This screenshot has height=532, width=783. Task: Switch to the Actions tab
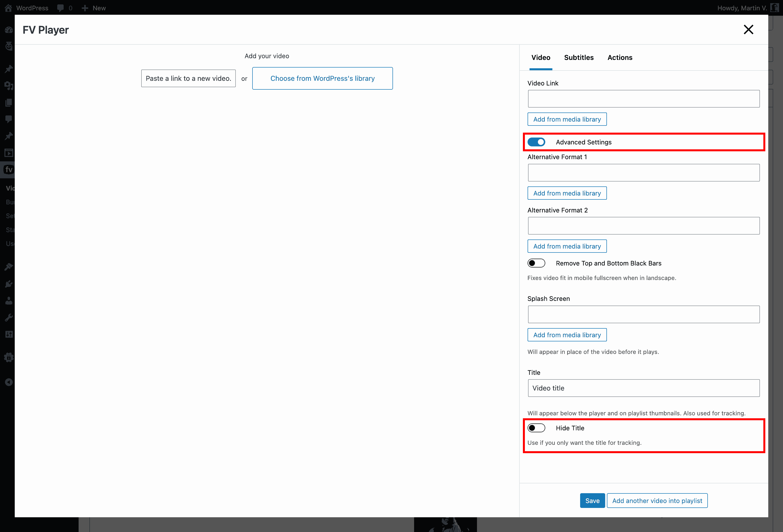coord(620,58)
